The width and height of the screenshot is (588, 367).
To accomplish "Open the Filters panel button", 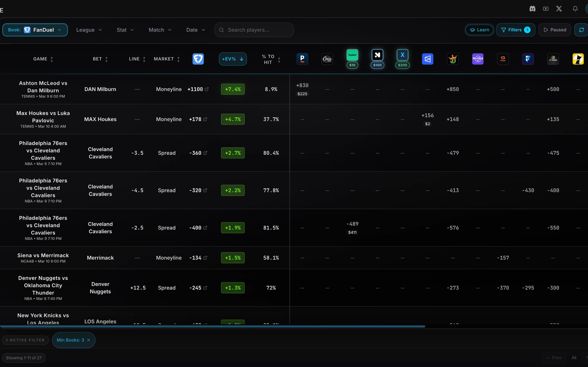I will [516, 30].
